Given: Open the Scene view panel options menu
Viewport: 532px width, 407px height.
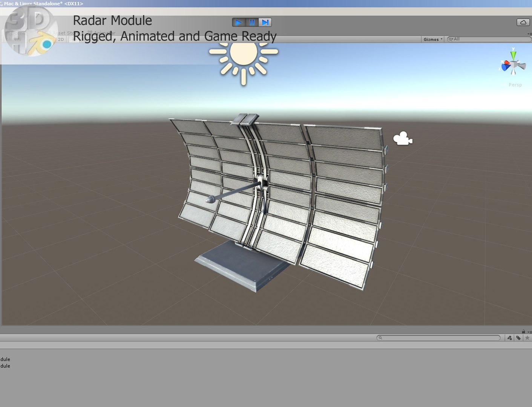Looking at the screenshot, I should click(x=529, y=34).
